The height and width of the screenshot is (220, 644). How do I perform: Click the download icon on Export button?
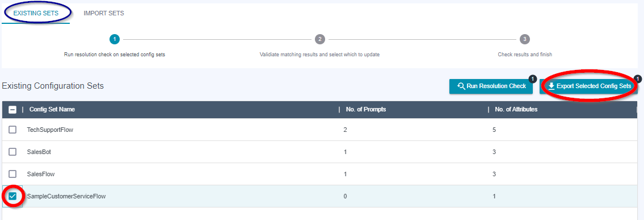[552, 86]
